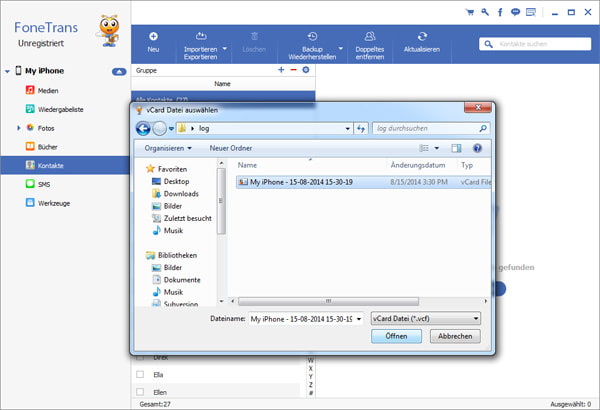Click Doppeltes entfernen toolbar icon
The image size is (600, 410).
pos(370,36)
